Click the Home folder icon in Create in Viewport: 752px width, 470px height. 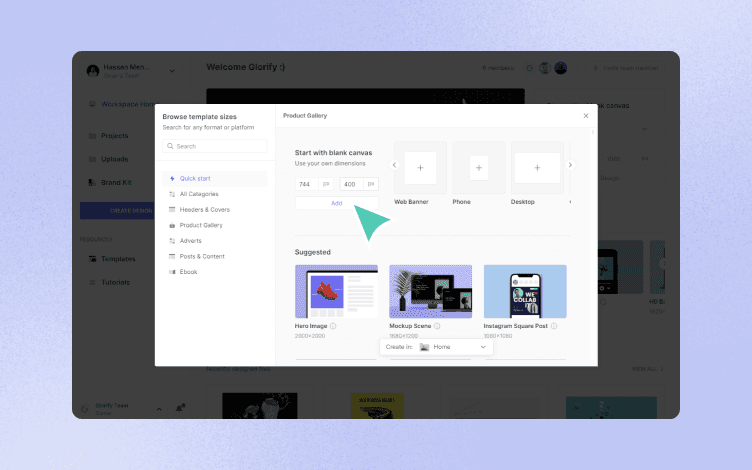click(424, 347)
